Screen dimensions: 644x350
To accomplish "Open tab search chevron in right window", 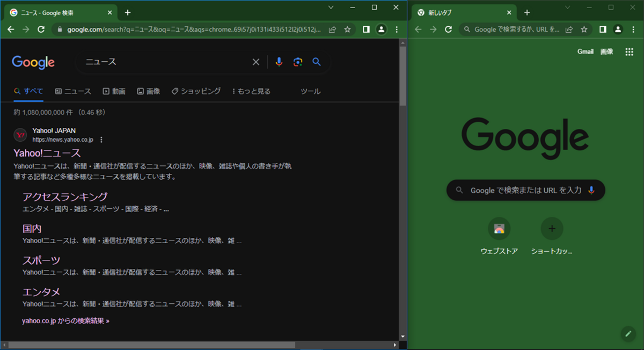I will pyautogui.click(x=568, y=7).
